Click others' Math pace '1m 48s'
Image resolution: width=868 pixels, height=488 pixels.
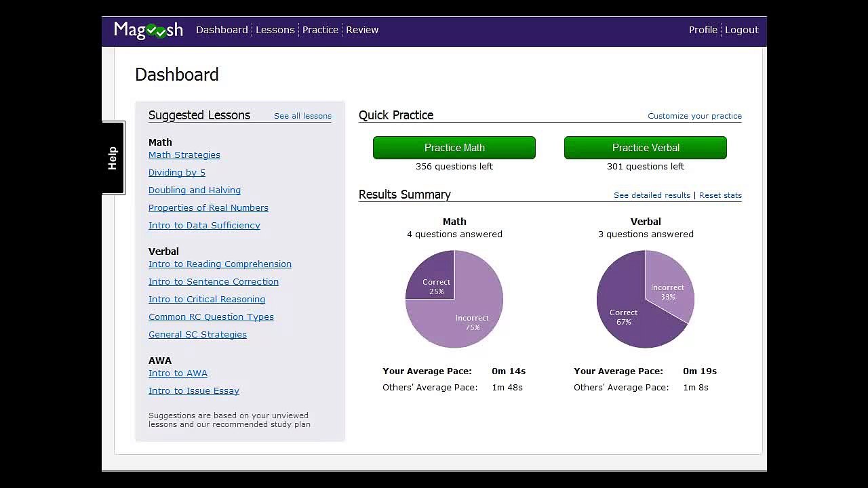point(507,387)
